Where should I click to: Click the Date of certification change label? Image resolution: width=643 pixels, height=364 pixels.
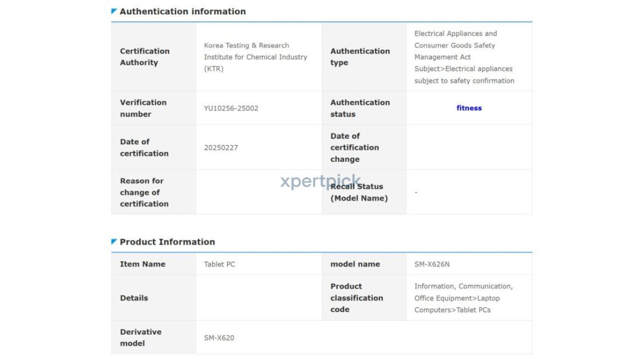(x=355, y=148)
